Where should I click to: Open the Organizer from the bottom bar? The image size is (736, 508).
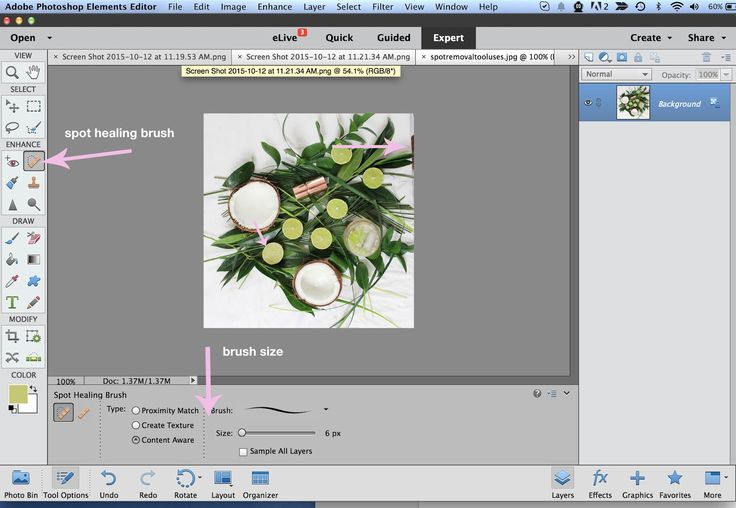(260, 483)
